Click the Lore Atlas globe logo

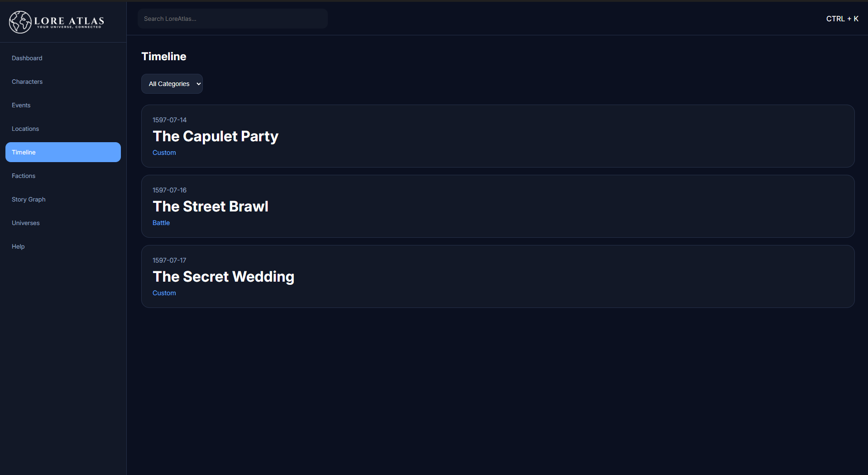click(x=20, y=22)
